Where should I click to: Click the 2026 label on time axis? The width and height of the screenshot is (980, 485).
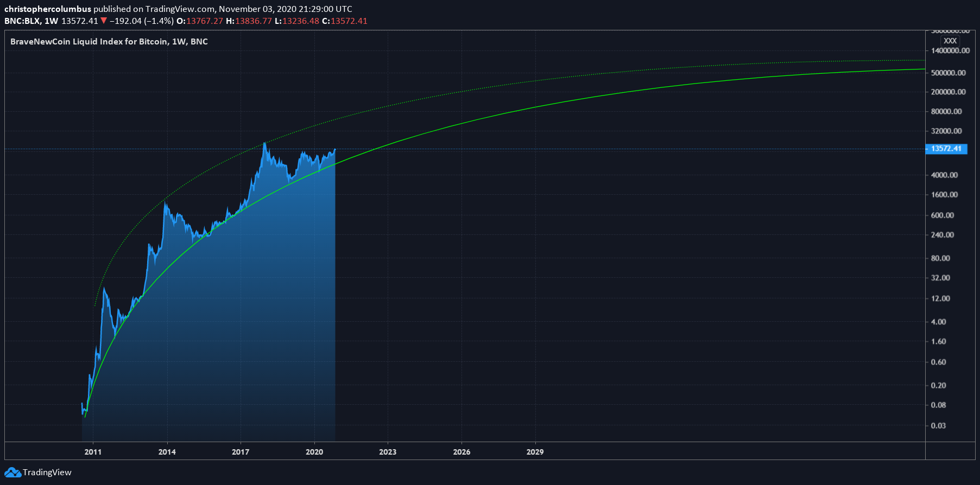tap(462, 452)
